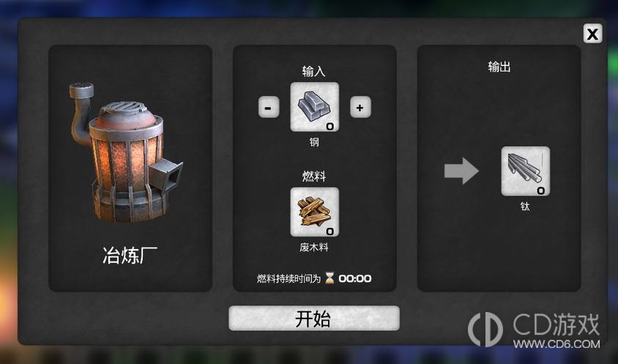Image resolution: width=618 pixels, height=364 pixels.
Task: Click the 冶炼厂 smelter title text
Action: coord(130,256)
